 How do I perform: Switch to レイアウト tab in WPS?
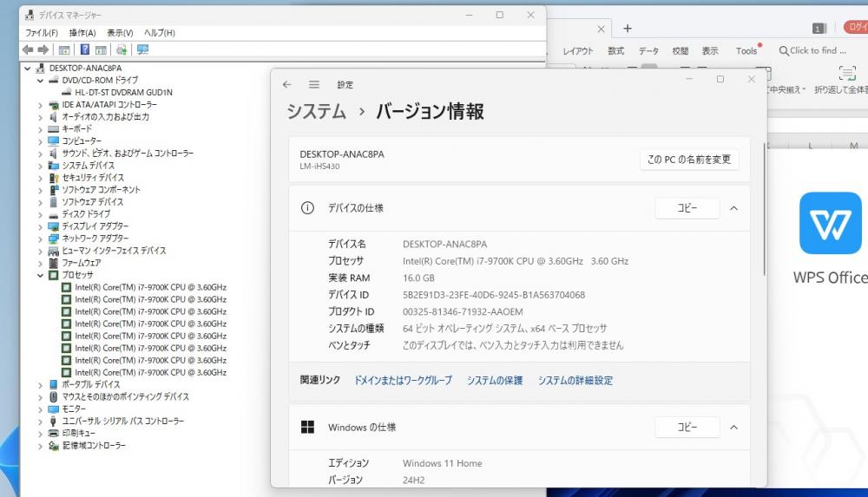577,51
